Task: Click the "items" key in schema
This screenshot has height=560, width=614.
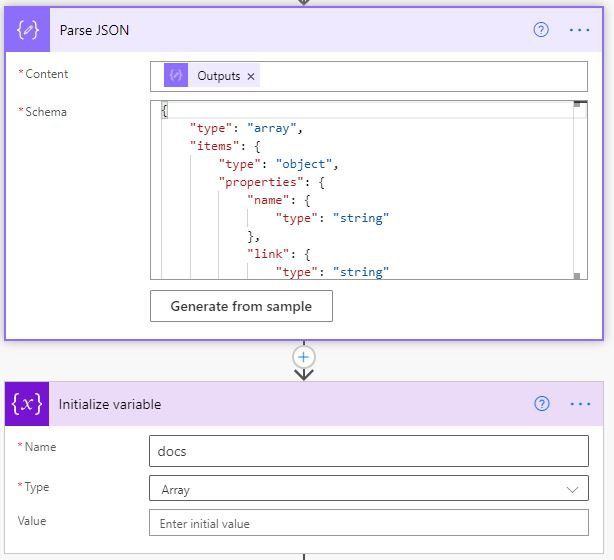Action: 215,146
